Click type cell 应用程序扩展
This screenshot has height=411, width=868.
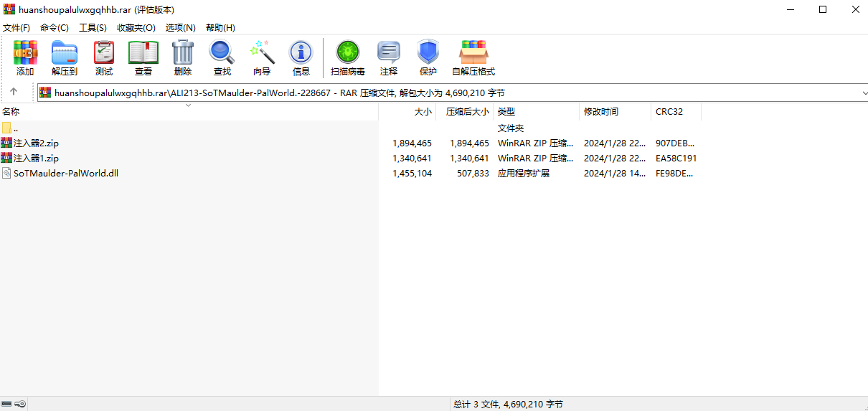pyautogui.click(x=524, y=173)
